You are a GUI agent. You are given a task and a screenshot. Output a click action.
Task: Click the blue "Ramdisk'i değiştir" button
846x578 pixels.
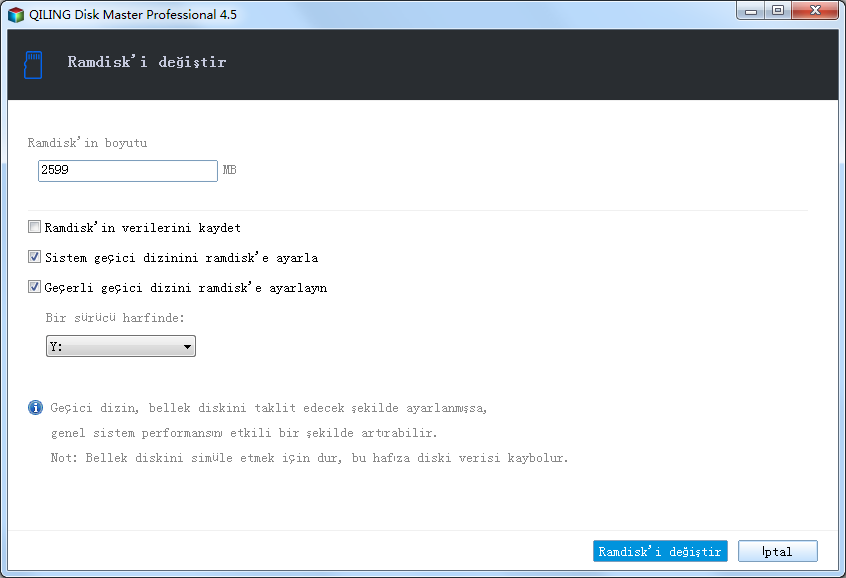point(660,551)
